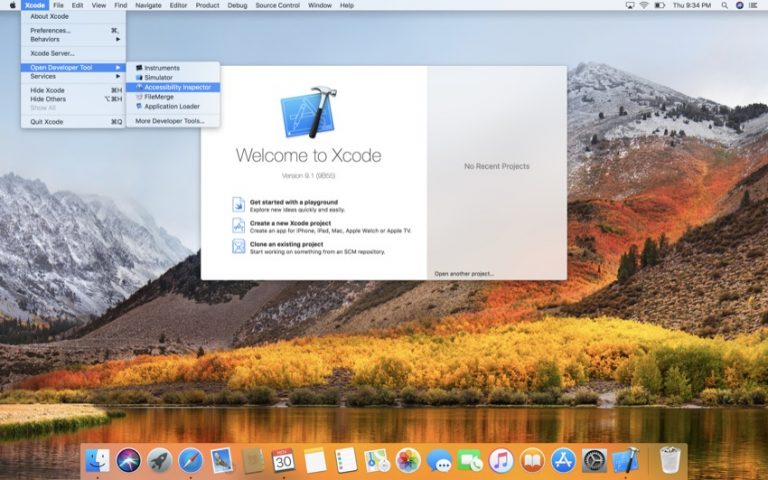Click the clone project repository icon
The image size is (768, 480).
[x=239, y=246]
